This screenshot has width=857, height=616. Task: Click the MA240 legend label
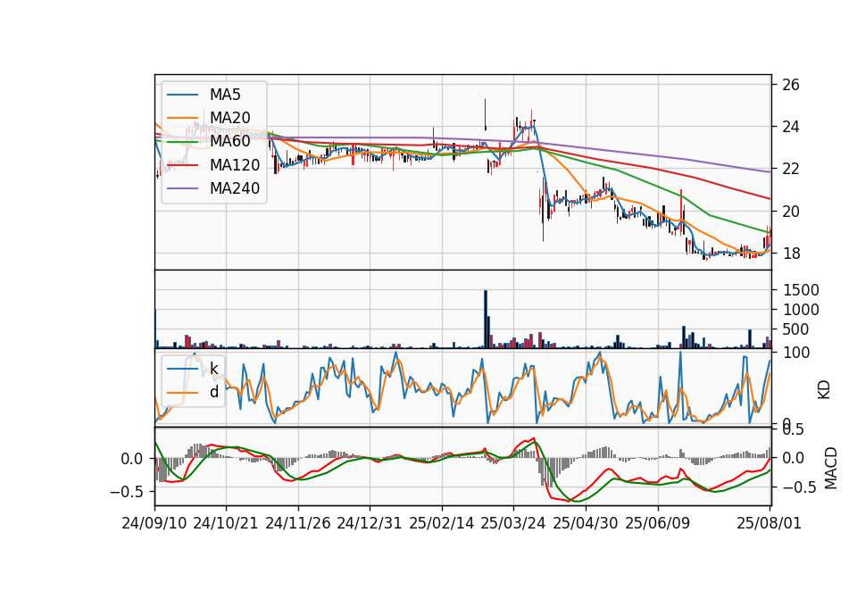(235, 188)
